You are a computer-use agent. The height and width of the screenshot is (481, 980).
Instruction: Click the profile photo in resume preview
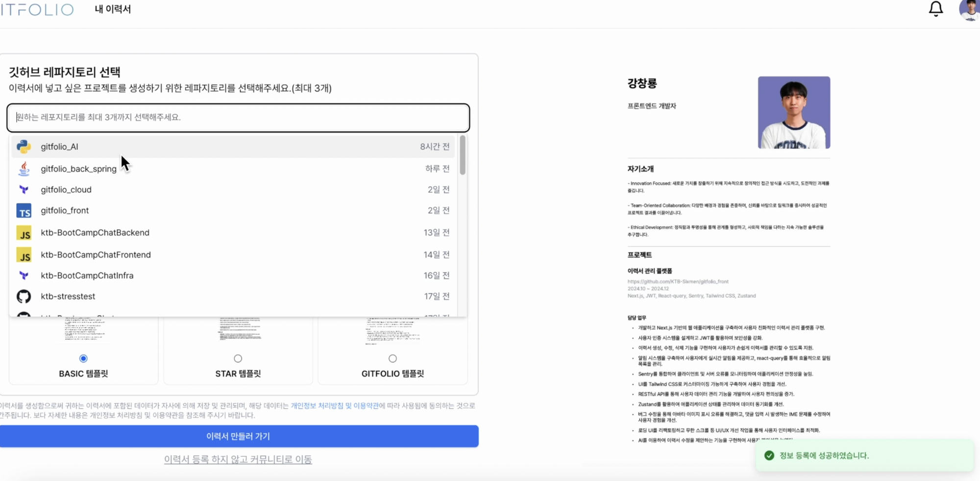(794, 112)
